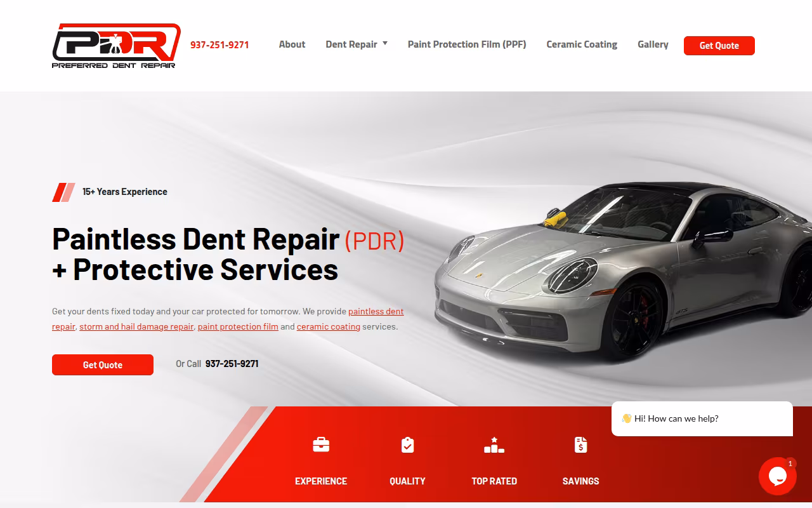
Task: Click the Preferred Dent Repair logo
Action: 116,46
